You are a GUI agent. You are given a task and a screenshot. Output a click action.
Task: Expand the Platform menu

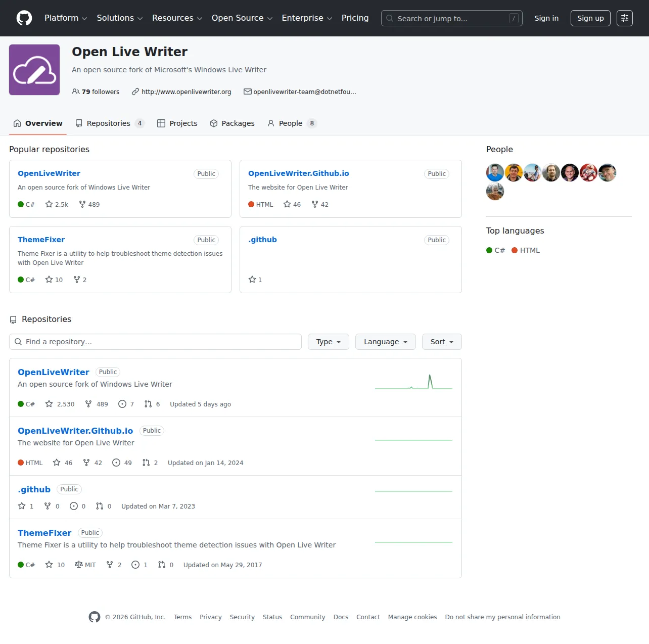tap(66, 18)
